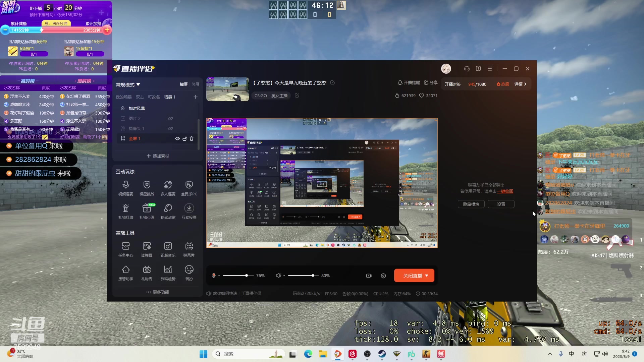
Task: Open 礼物心愿 gift wish tool
Action: click(x=147, y=212)
